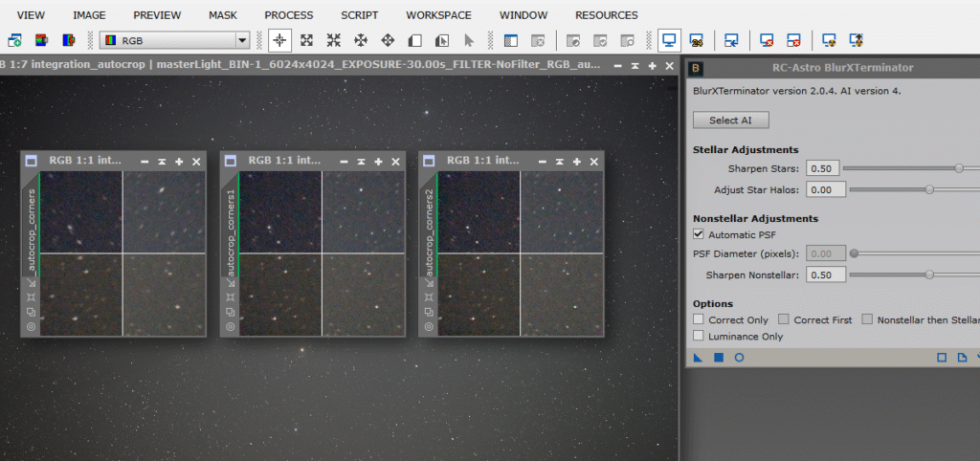Screen dimensions: 980x461
Task: Open the RGB channel dropdown
Action: pyautogui.click(x=242, y=40)
